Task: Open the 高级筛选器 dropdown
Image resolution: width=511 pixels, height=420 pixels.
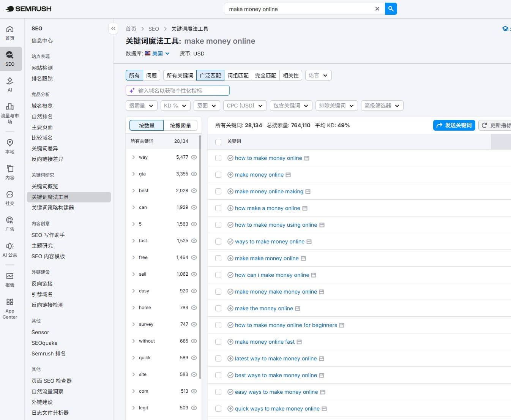Action: 382,106
